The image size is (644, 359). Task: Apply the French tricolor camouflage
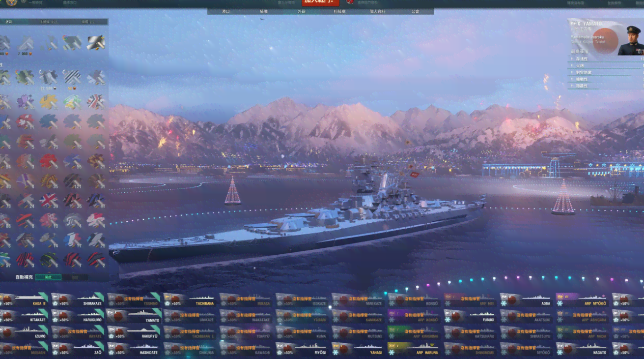pos(72,239)
